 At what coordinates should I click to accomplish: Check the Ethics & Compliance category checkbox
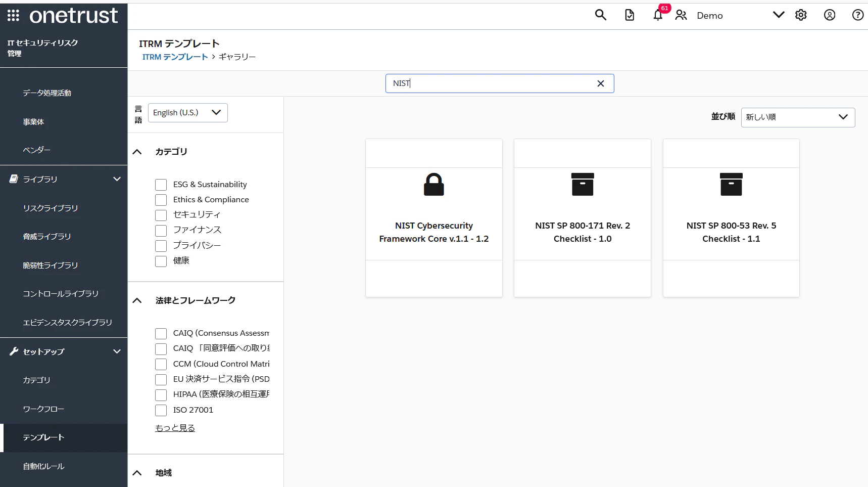161,200
